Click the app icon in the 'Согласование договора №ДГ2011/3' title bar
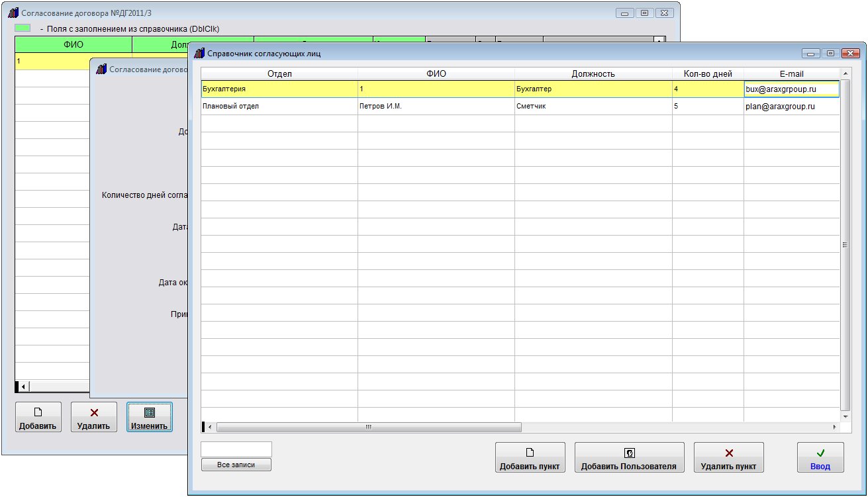This screenshot has height=497, width=868. [x=13, y=13]
